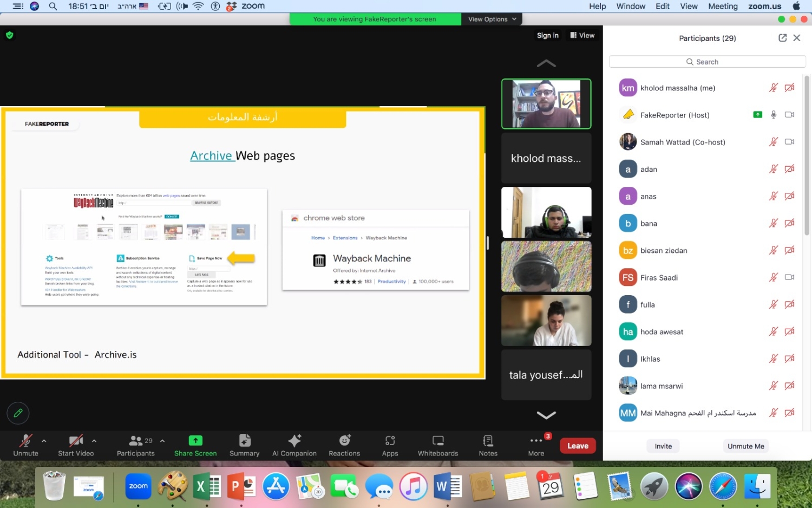Open the Reactions smiley icon

(345, 440)
